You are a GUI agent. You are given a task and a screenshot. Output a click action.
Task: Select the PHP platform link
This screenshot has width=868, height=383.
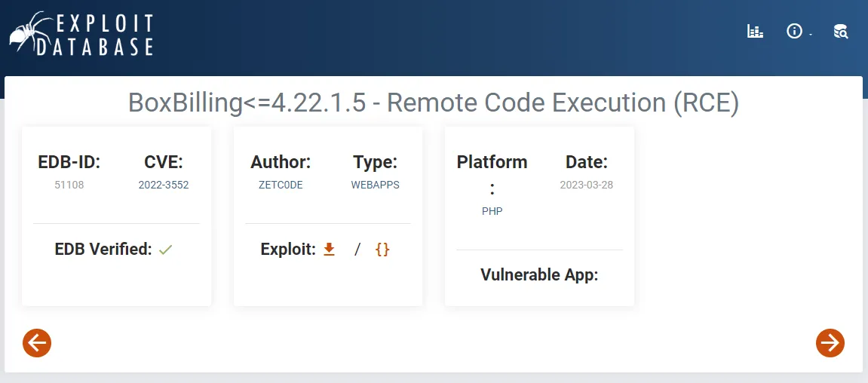[492, 211]
